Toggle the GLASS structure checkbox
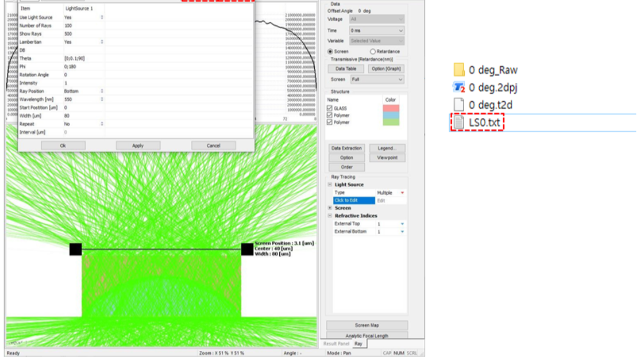Image resolution: width=640 pixels, height=360 pixels. coord(329,108)
